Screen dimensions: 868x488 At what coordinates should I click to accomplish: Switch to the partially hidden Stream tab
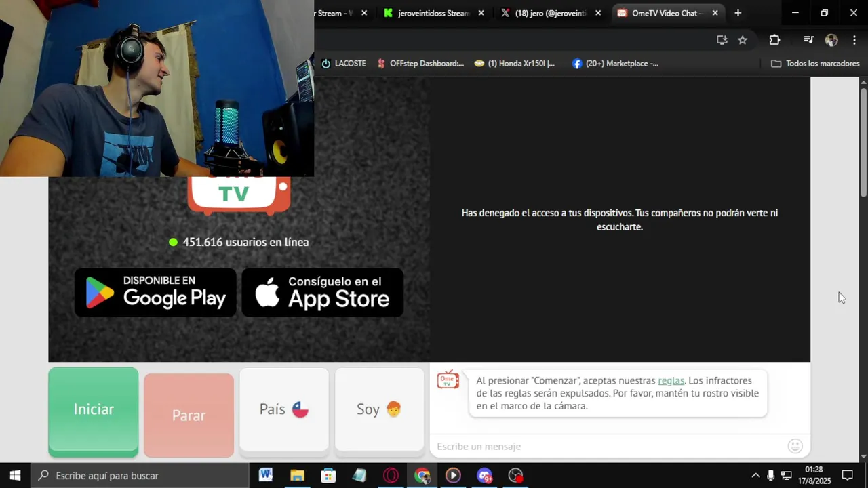click(x=334, y=13)
